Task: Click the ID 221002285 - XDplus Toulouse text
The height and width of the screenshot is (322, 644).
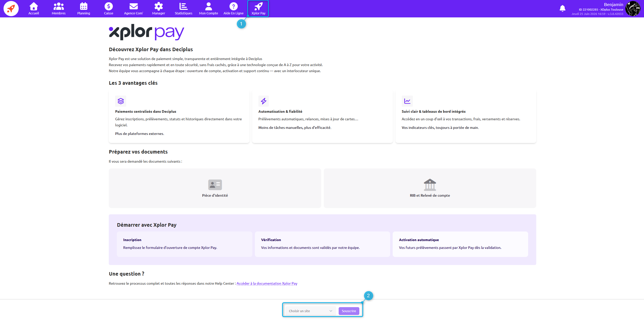Action: point(601,10)
